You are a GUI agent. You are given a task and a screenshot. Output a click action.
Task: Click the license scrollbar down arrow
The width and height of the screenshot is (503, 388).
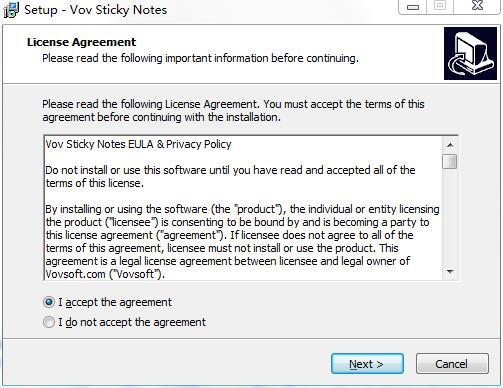click(450, 272)
